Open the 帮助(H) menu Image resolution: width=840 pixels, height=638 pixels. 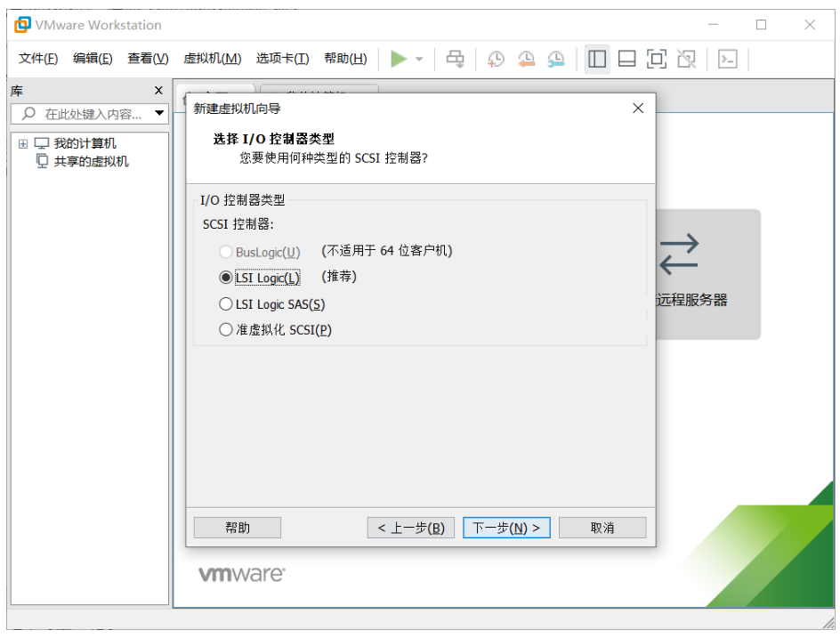click(345, 59)
